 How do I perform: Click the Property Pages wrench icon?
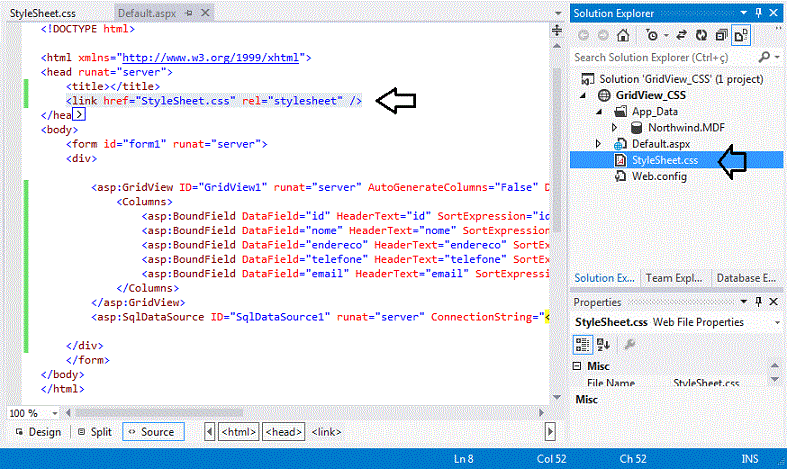[x=629, y=344]
